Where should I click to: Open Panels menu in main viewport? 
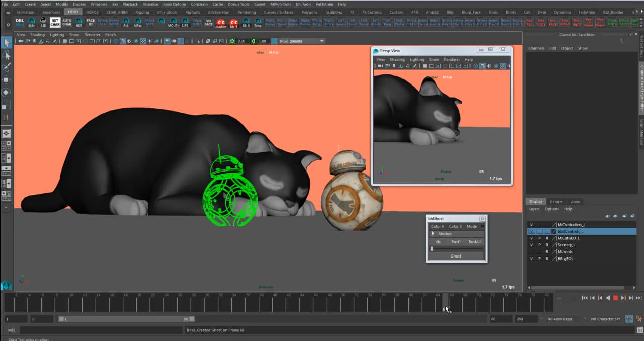pyautogui.click(x=111, y=35)
